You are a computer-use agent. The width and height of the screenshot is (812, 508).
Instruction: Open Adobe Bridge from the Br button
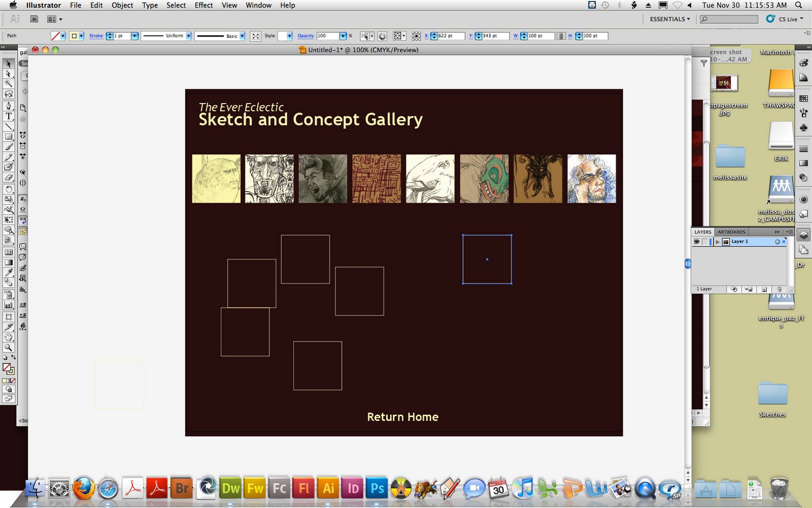[34, 19]
